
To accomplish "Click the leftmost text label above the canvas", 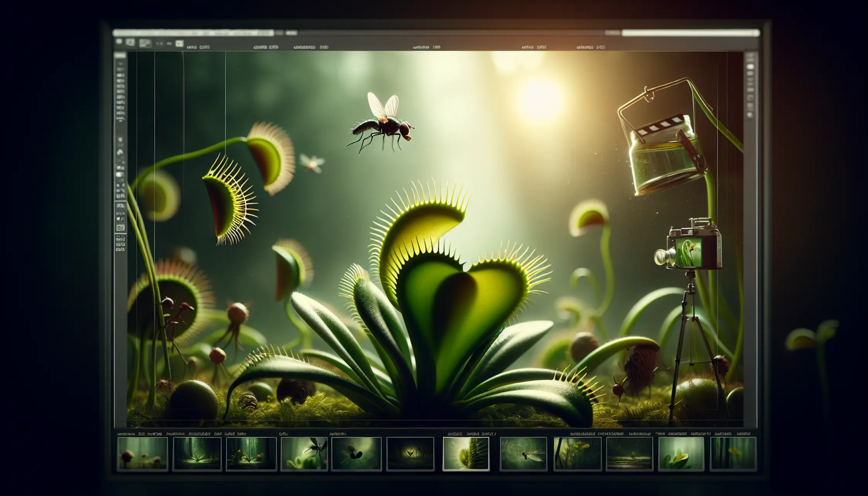I will click(198, 47).
